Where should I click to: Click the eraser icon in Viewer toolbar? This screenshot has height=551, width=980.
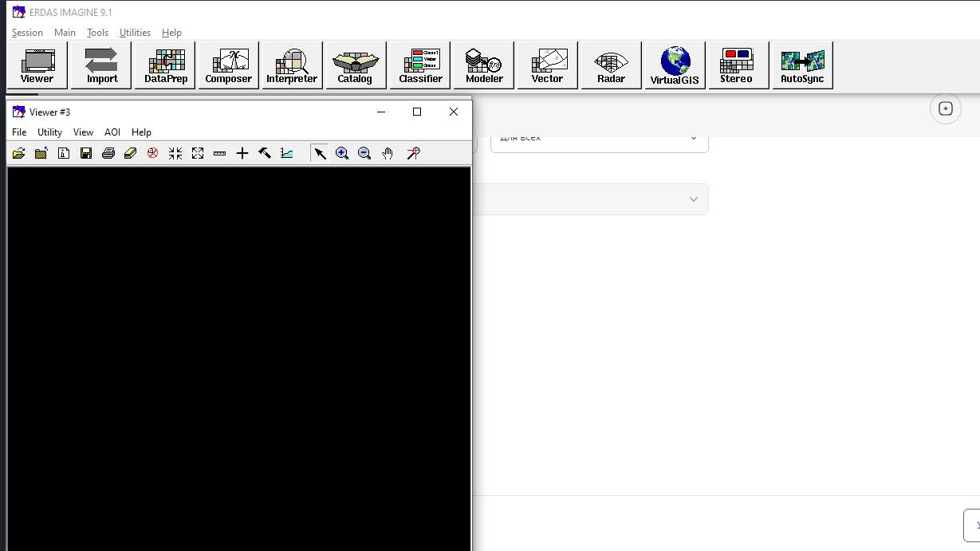(131, 153)
